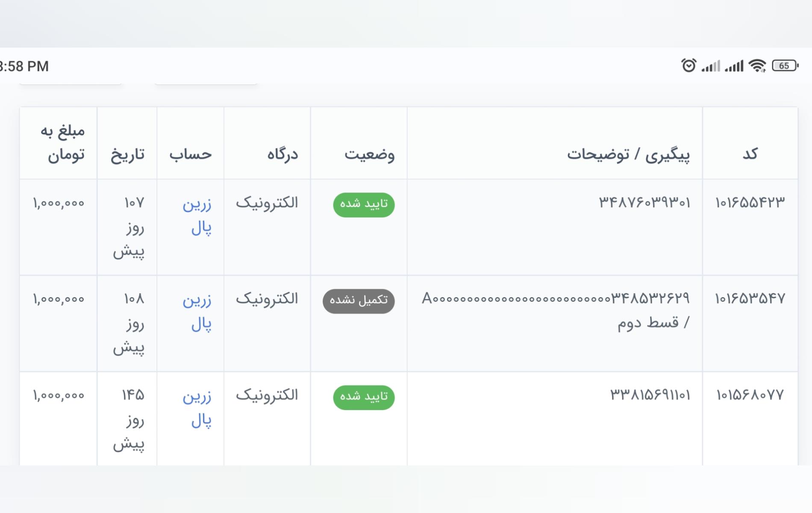Tap the battery 65 indicator icon
Image resolution: width=812 pixels, height=513 pixels.
pos(785,66)
